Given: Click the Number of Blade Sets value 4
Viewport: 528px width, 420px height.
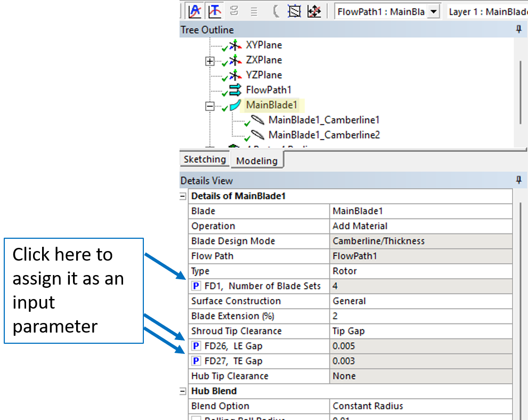Looking at the screenshot, I should point(421,286).
